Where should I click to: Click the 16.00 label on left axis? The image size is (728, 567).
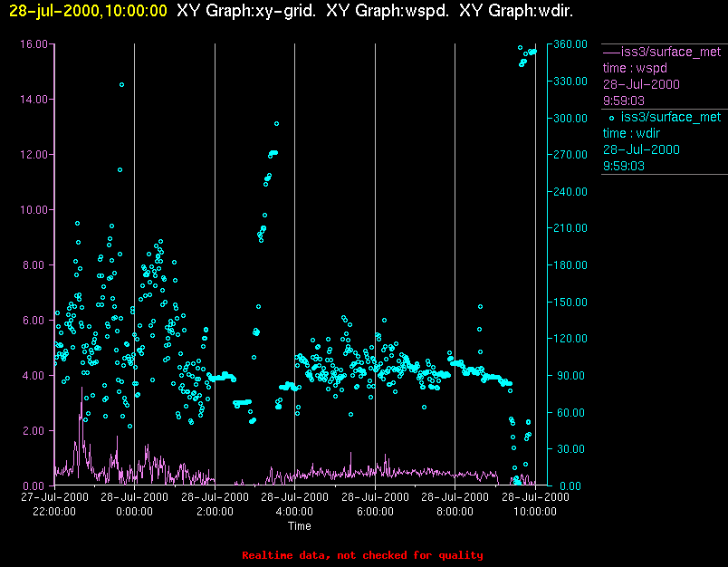click(x=34, y=44)
